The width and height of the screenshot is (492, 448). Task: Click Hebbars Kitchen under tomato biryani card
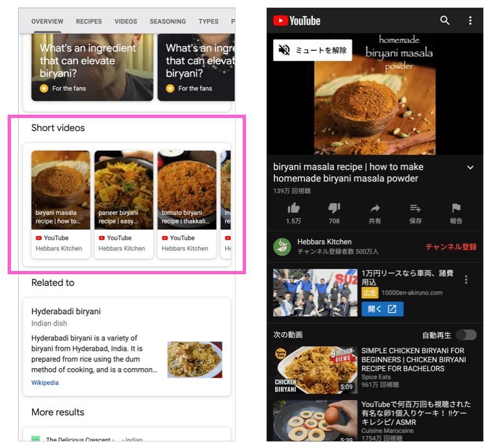point(185,248)
